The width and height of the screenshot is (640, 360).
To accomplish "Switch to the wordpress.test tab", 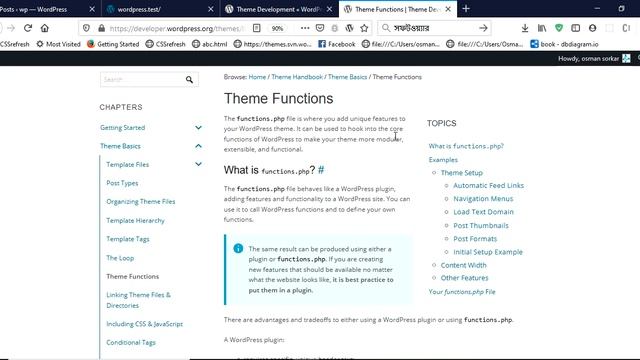I will tap(160, 9).
